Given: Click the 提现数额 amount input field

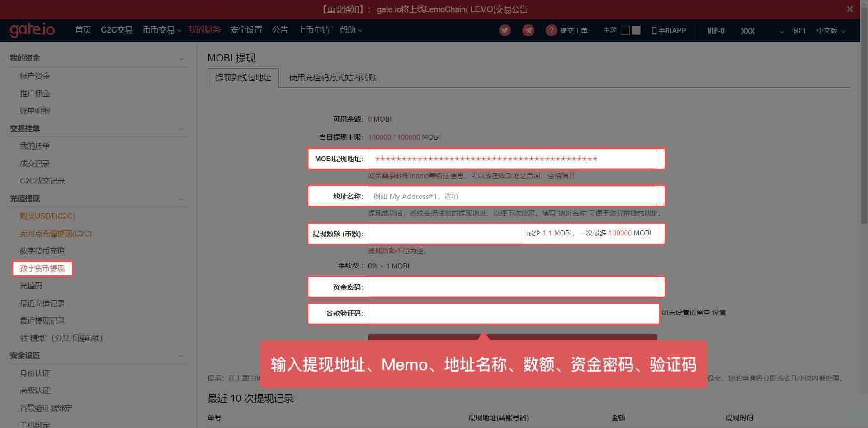Looking at the screenshot, I should click(x=445, y=233).
